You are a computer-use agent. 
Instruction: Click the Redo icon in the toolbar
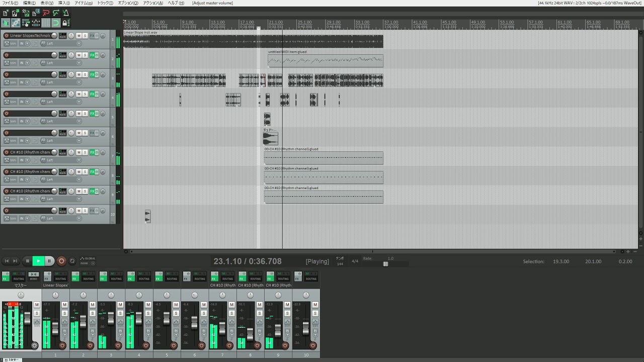coord(56,13)
